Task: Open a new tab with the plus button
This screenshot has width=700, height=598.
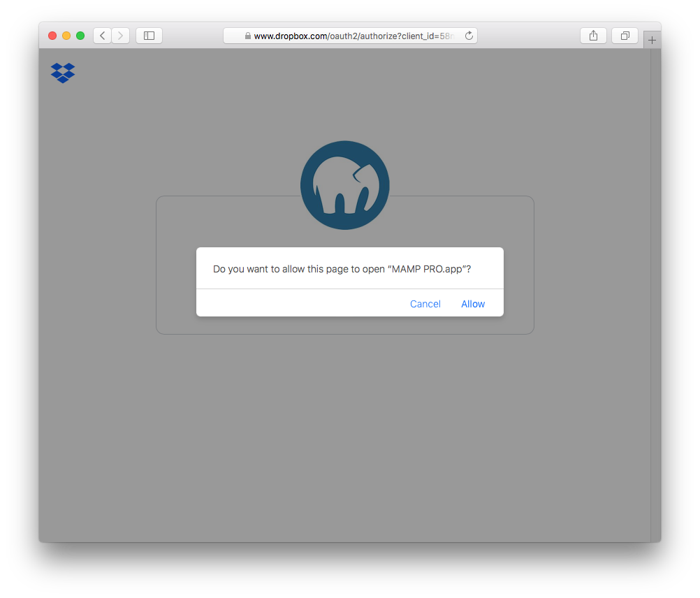Action: coord(652,38)
